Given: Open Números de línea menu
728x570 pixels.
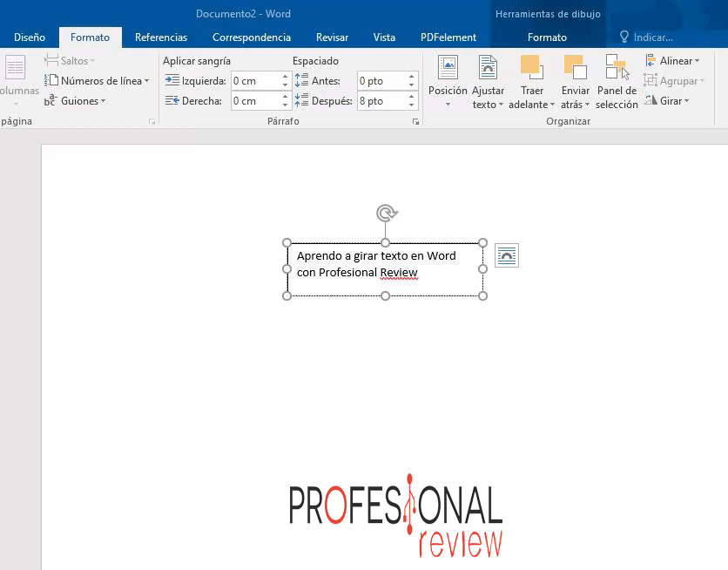Looking at the screenshot, I should (97, 81).
